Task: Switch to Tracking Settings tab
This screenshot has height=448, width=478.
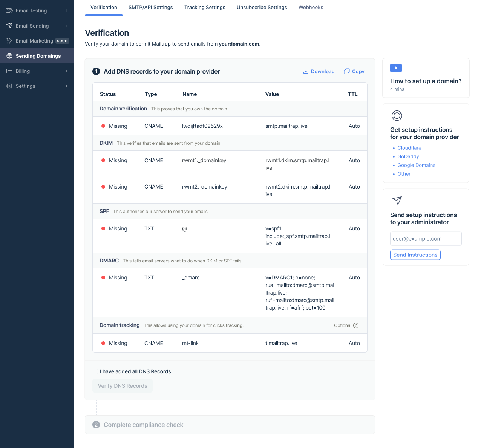Action: (x=205, y=8)
